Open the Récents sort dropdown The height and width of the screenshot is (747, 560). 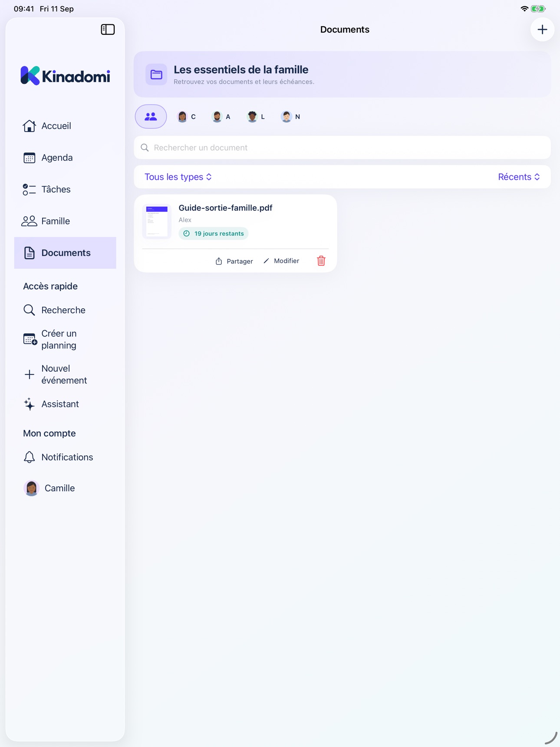coord(519,177)
